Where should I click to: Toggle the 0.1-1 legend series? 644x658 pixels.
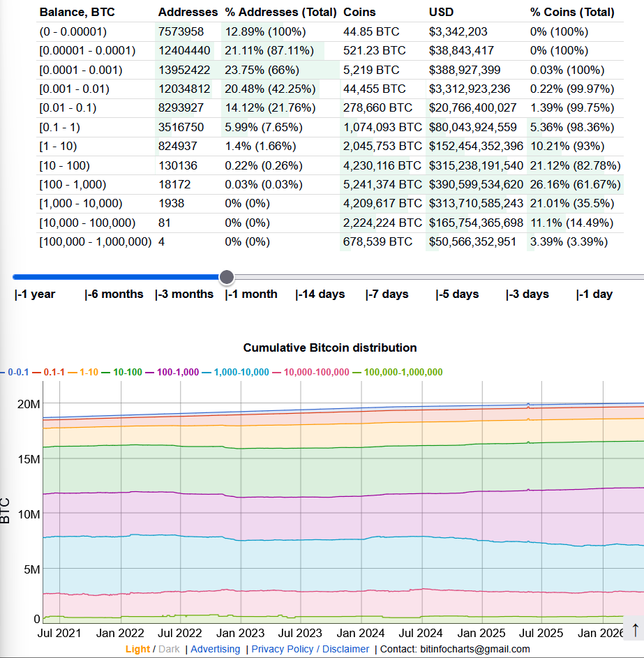[49, 372]
